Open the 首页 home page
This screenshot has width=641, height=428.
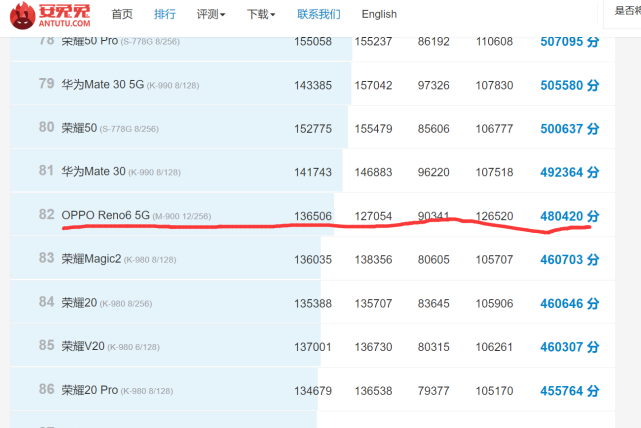[122, 14]
